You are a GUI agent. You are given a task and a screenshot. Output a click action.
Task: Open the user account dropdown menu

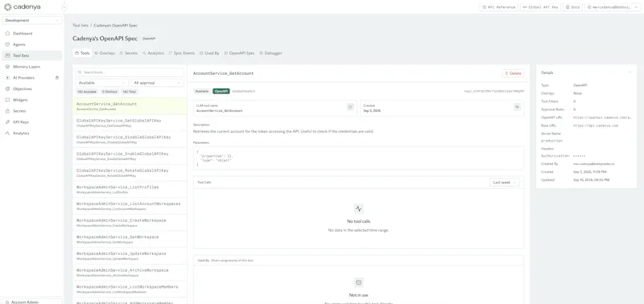click(613, 7)
